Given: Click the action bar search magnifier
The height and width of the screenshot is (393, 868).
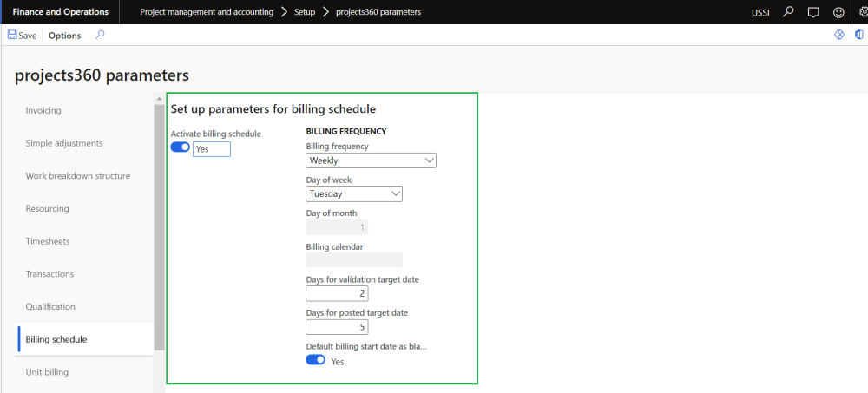Looking at the screenshot, I should coord(100,36).
